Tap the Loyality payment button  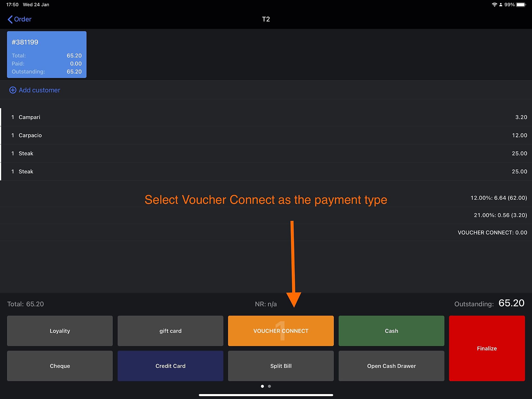[x=60, y=331]
